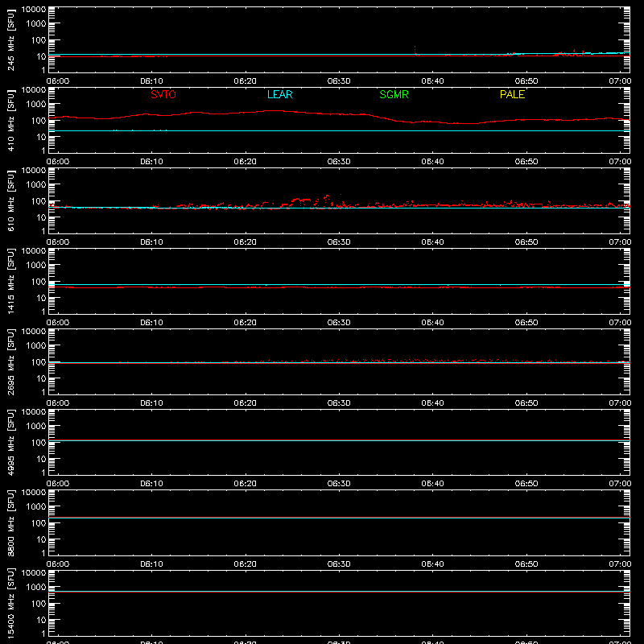644x644 pixels.
Task: Click the 410 MHz panel's 06:50 time label
Action: pyautogui.click(x=526, y=162)
